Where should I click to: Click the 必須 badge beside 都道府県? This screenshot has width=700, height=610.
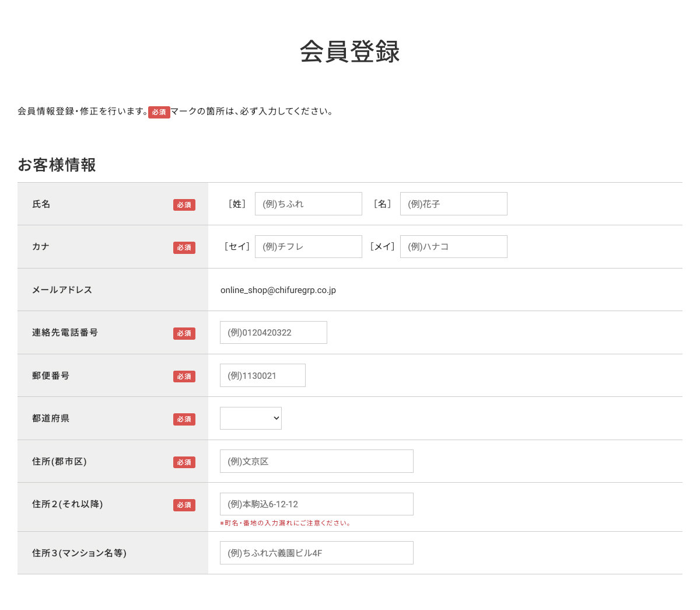point(184,419)
